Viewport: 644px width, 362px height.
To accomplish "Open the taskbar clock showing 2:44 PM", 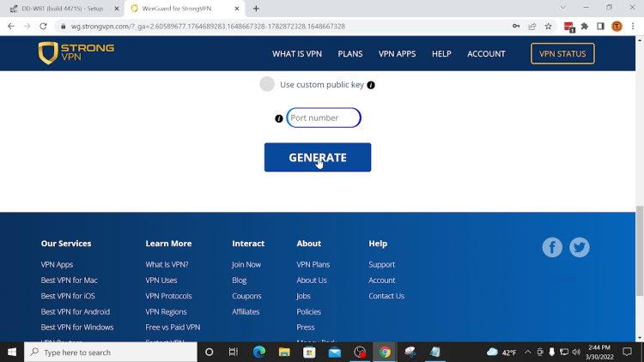I will coord(599,353).
